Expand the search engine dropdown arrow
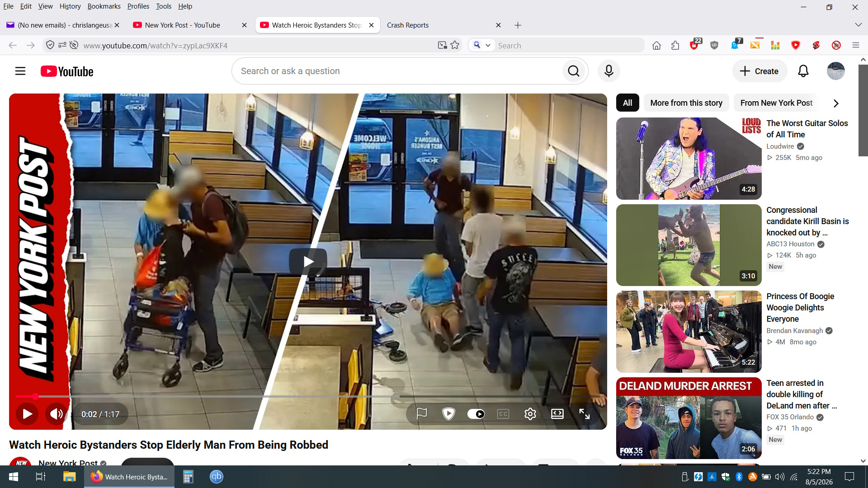Image resolution: width=868 pixels, height=488 pixels. pyautogui.click(x=488, y=45)
